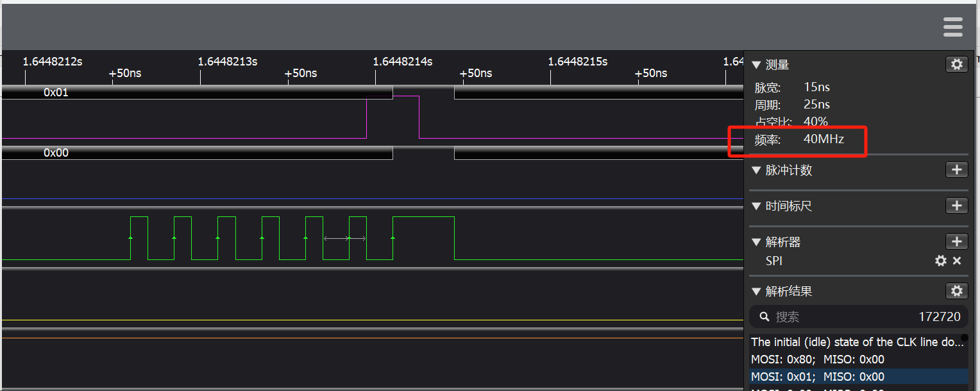Add a new decoder with 解析器 plus button
The width and height of the screenshot is (980, 391).
click(x=957, y=241)
